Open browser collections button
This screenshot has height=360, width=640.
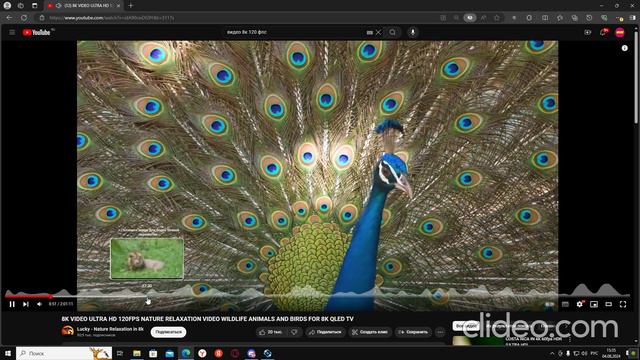pos(575,18)
